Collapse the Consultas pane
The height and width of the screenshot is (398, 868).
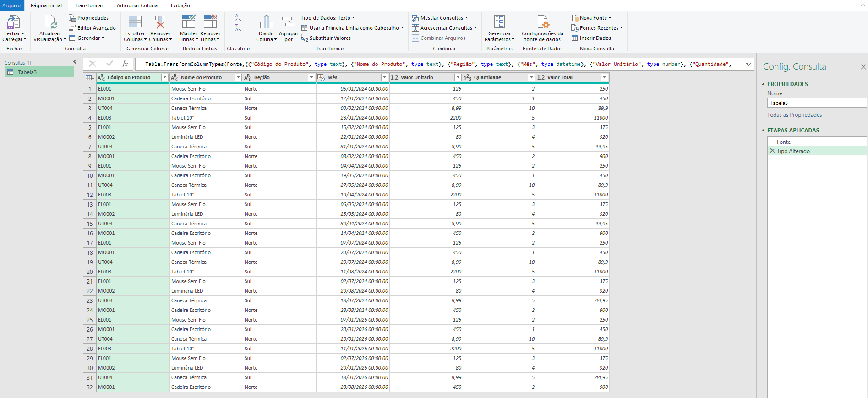75,61
